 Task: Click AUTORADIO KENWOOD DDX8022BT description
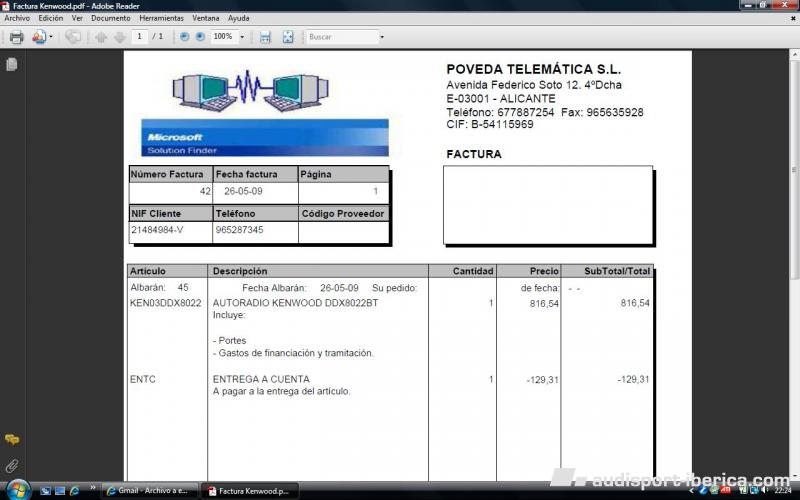(x=295, y=303)
